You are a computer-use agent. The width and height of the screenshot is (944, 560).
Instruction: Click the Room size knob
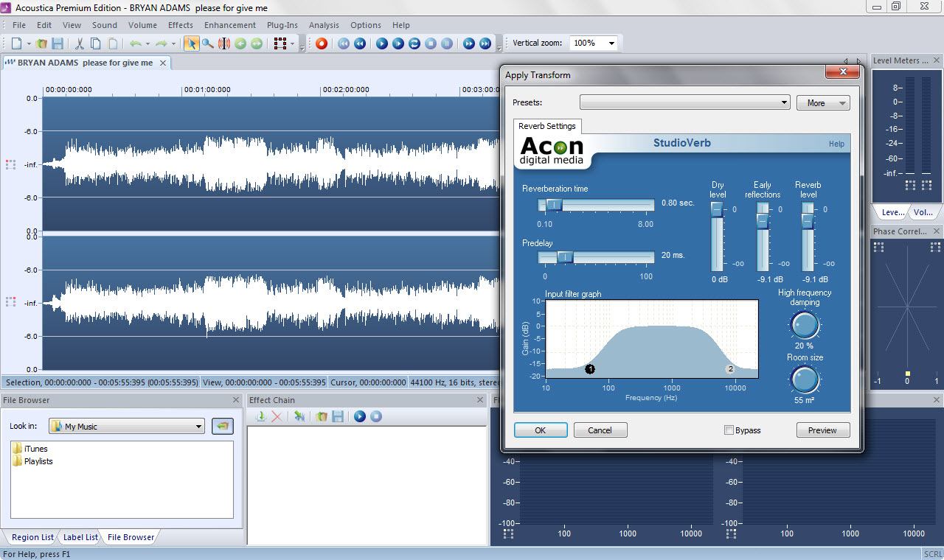coord(805,380)
